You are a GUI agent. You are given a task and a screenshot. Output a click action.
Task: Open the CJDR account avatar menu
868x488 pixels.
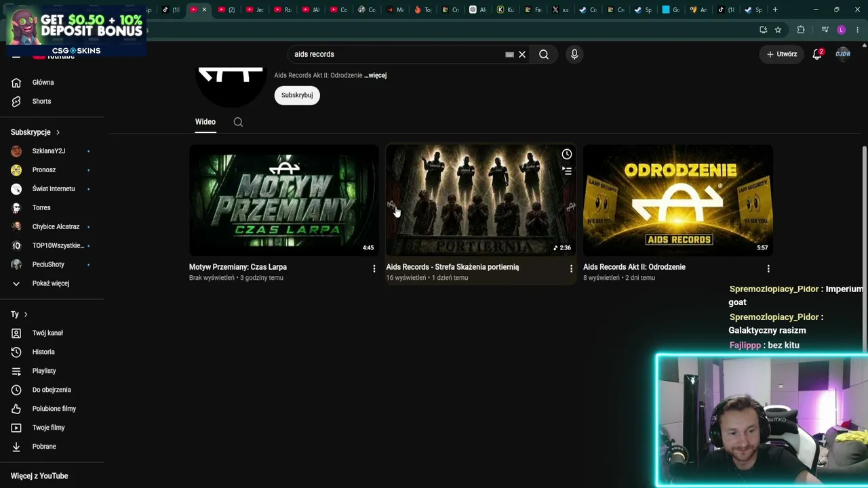(843, 54)
